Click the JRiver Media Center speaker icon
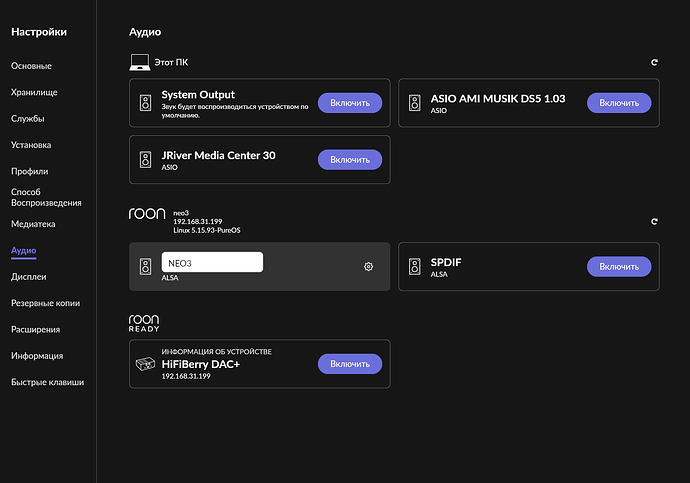This screenshot has width=690, height=483. [x=146, y=160]
